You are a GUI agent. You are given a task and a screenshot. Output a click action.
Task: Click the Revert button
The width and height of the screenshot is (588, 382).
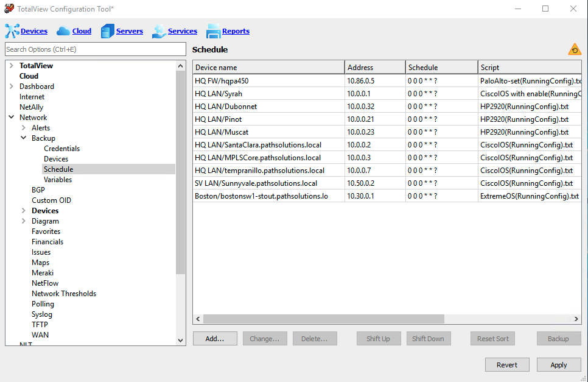coord(507,365)
